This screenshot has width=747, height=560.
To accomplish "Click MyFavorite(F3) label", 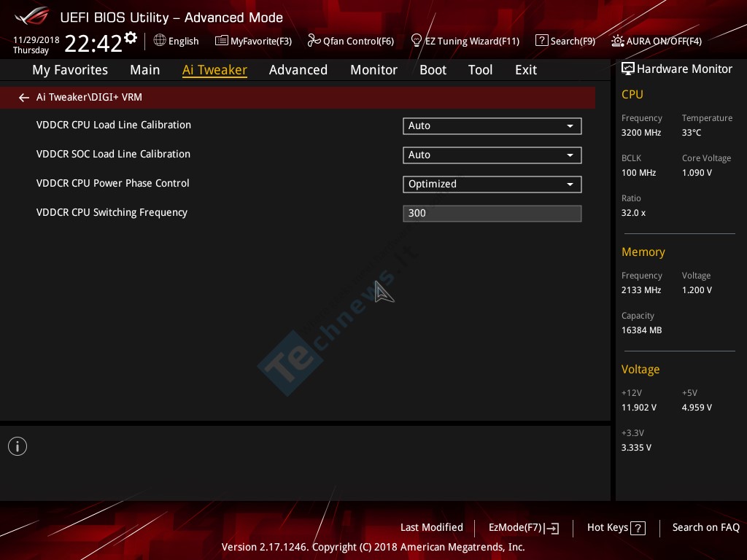I will pyautogui.click(x=261, y=41).
